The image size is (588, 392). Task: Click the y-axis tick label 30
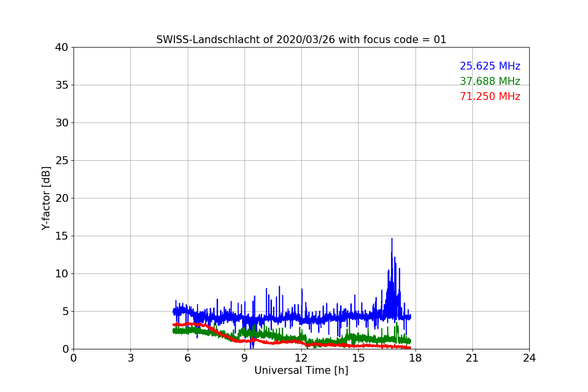pos(61,123)
